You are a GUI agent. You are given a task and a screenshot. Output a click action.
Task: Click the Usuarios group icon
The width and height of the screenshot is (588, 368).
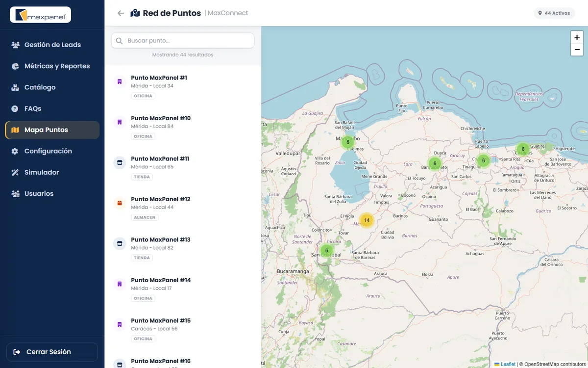tap(15, 194)
